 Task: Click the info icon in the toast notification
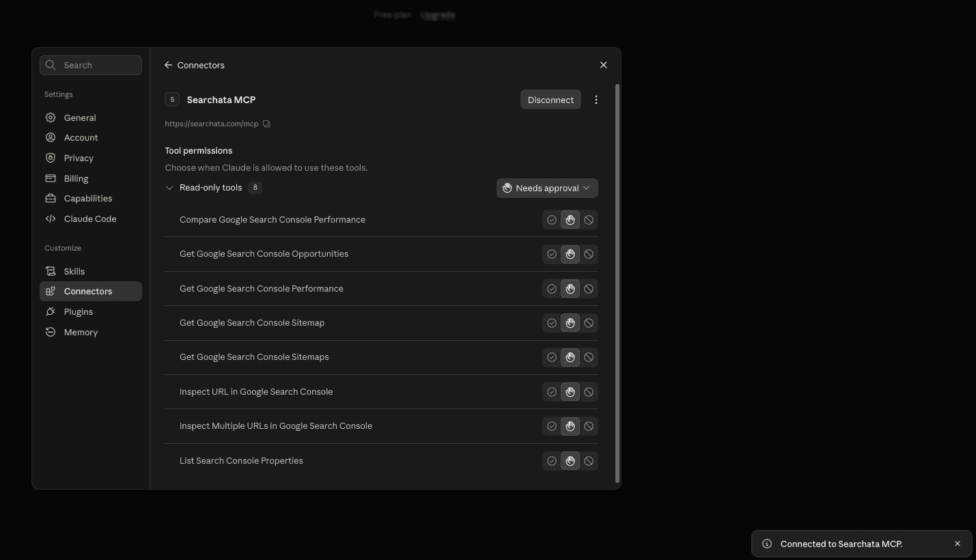tap(767, 544)
